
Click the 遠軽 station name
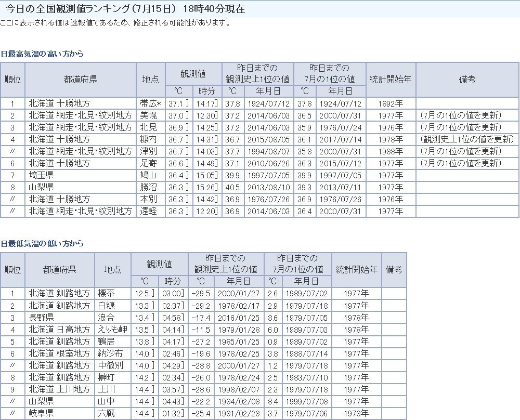click(x=148, y=211)
